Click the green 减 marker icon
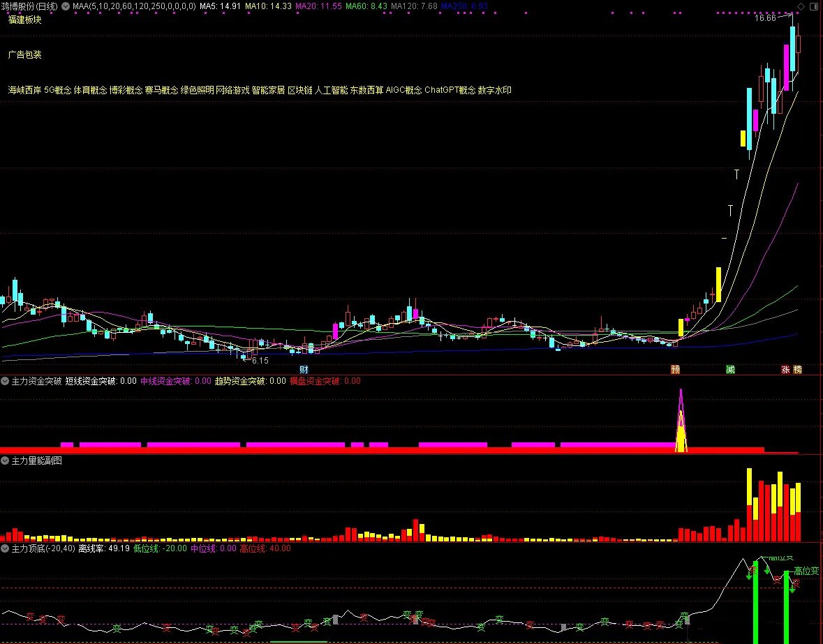 coord(731,369)
